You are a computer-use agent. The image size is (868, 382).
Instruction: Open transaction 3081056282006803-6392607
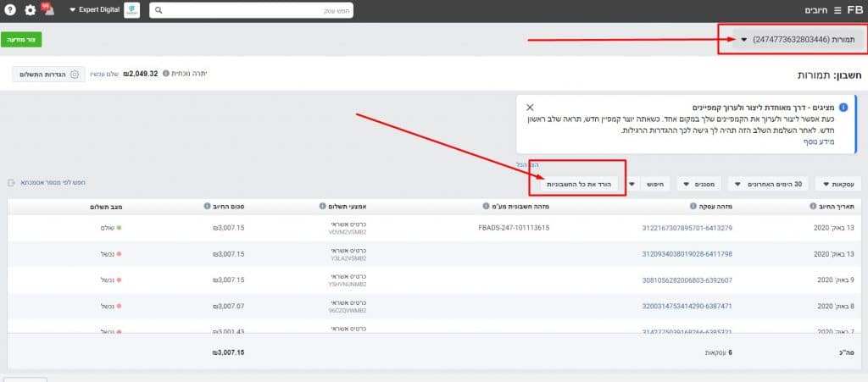coord(687,280)
